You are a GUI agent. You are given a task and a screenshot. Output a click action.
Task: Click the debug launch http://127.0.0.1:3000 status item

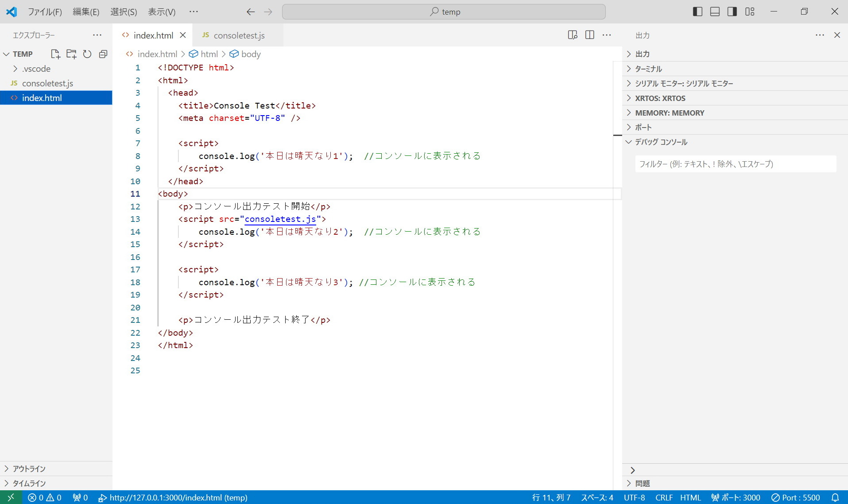coord(173,497)
